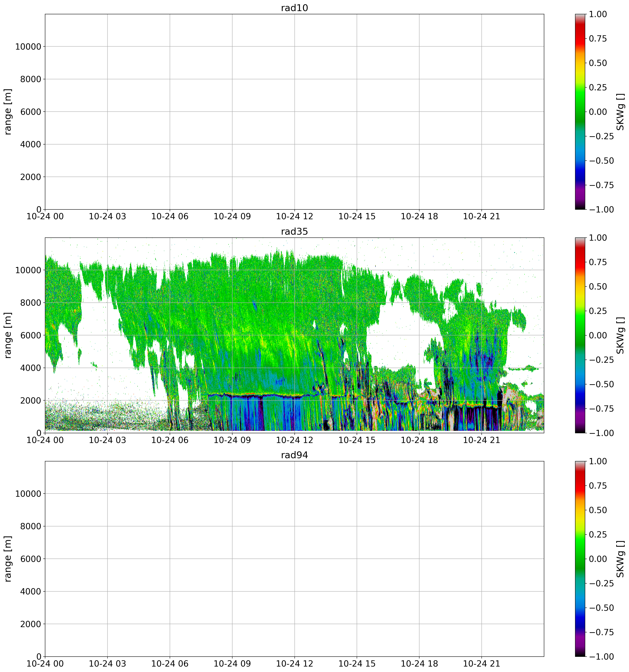The width and height of the screenshot is (629, 672).
Task: Click the rad35 range [m] axis label
Action: 8,335
